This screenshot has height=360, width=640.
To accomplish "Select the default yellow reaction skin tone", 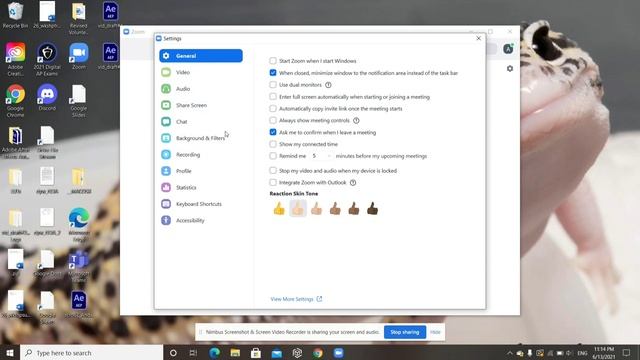I will click(x=279, y=209).
